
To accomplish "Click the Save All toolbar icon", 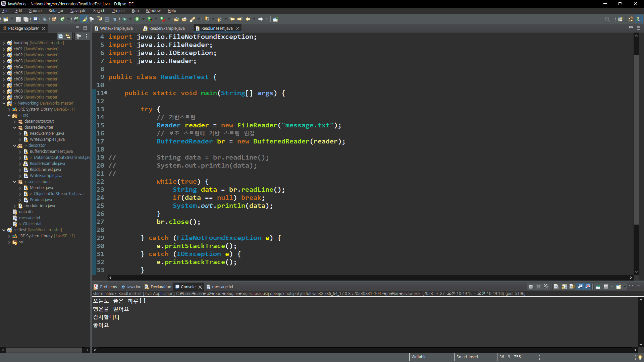I will tap(26, 19).
